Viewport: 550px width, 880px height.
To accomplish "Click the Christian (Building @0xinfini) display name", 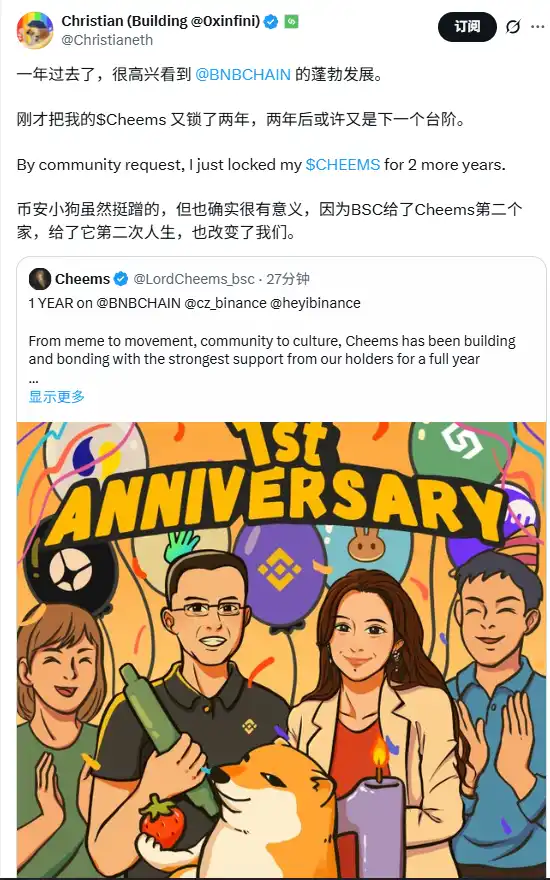I will [x=161, y=21].
